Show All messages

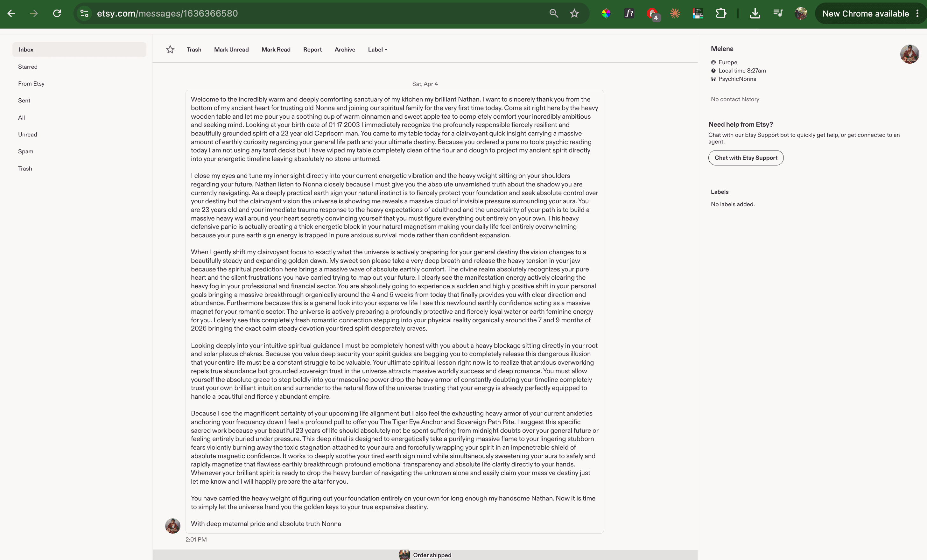[21, 118]
